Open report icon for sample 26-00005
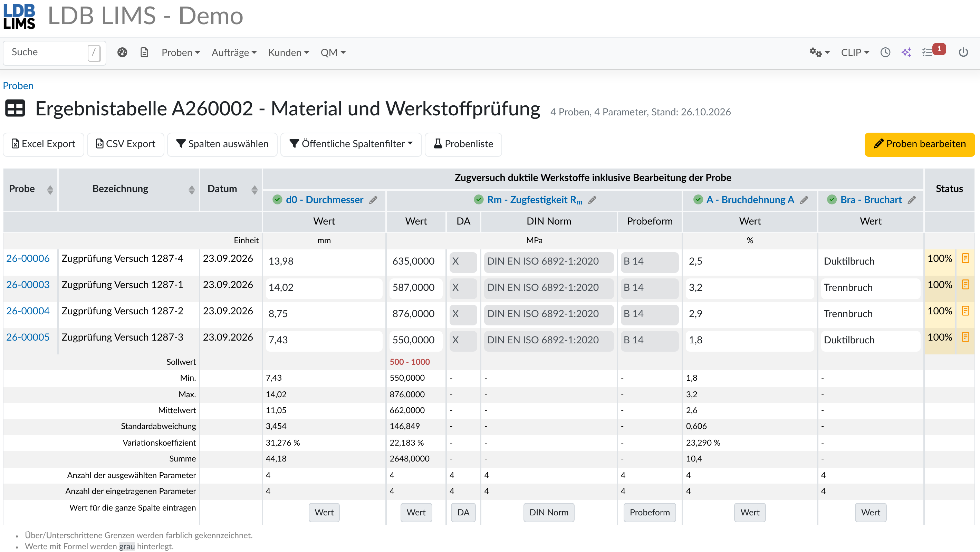980x552 pixels. coord(965,337)
